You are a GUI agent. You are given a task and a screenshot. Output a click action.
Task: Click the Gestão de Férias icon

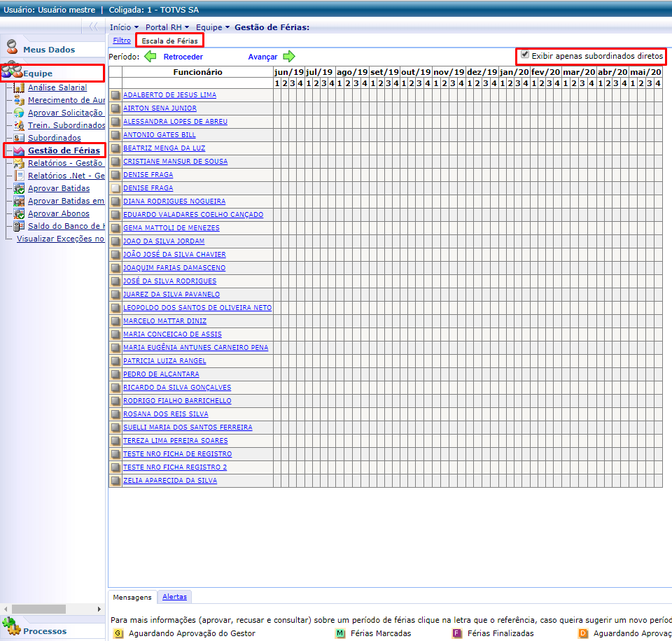(x=19, y=151)
